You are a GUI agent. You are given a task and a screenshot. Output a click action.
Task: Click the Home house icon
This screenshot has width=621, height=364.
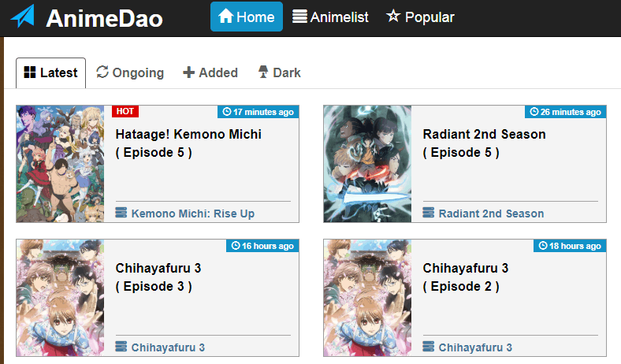tap(225, 17)
